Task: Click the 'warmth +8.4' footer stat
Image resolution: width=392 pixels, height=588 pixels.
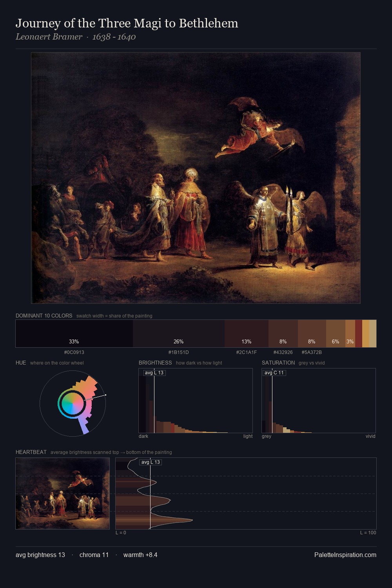Action: click(140, 555)
